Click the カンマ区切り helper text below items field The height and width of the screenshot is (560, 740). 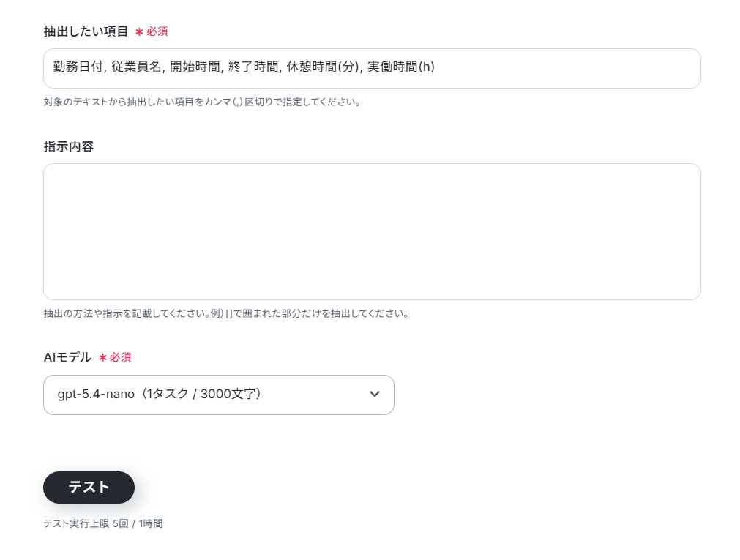[202, 102]
